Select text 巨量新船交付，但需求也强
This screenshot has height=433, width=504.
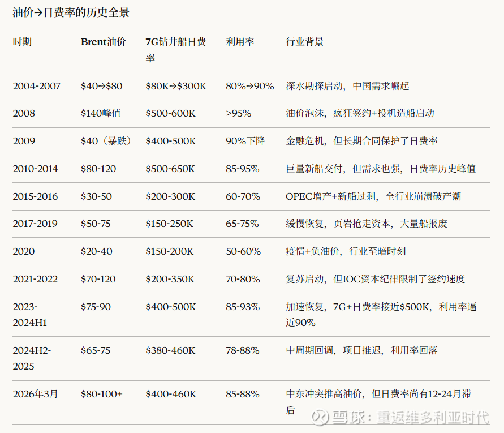pyautogui.click(x=343, y=169)
